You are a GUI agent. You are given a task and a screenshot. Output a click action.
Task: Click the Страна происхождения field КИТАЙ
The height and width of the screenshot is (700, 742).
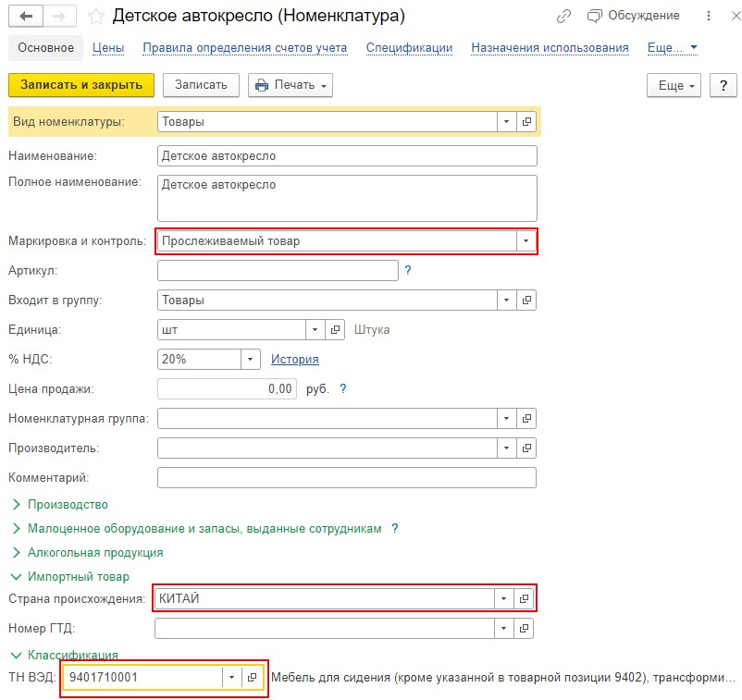[325, 599]
